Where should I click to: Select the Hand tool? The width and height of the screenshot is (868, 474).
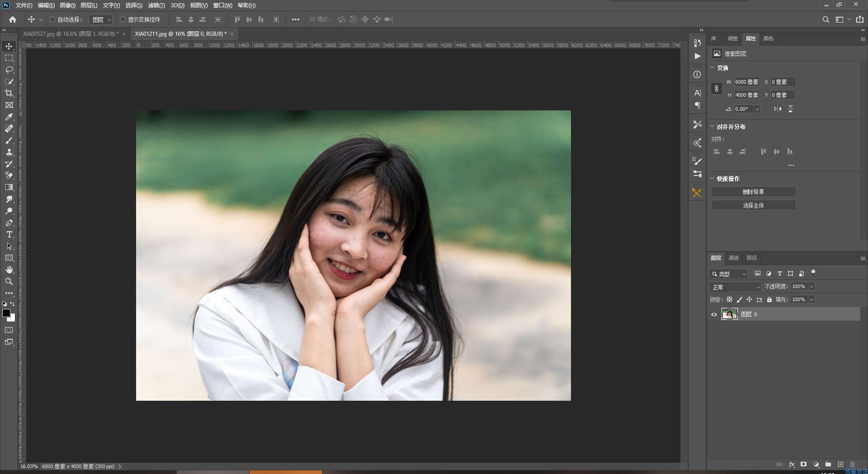[9, 270]
